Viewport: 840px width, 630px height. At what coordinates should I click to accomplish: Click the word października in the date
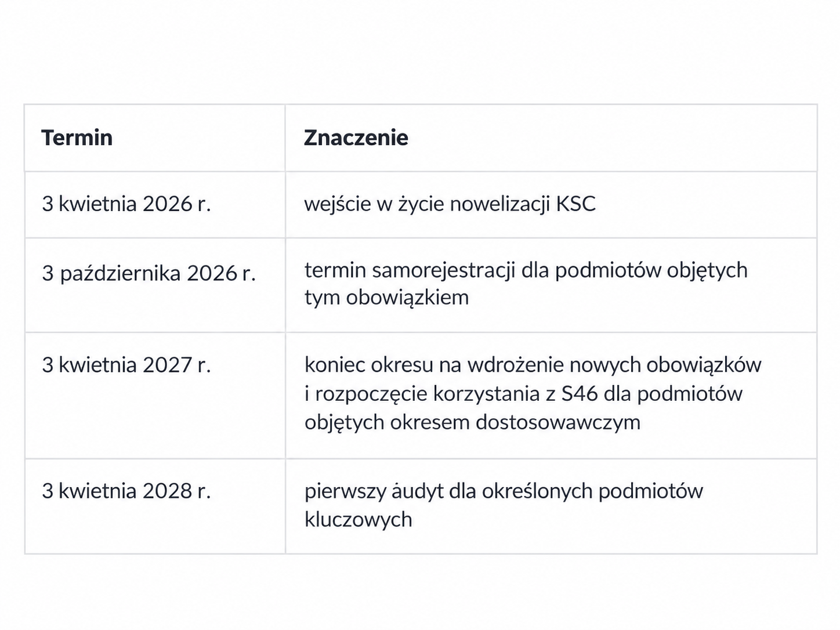[121, 273]
